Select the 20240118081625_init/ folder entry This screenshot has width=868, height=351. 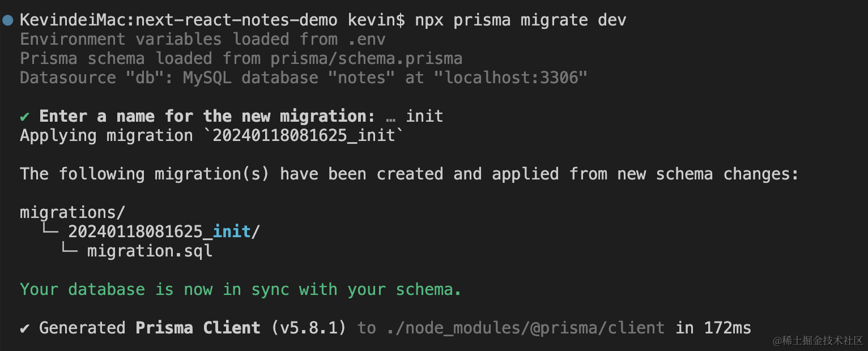point(164,232)
